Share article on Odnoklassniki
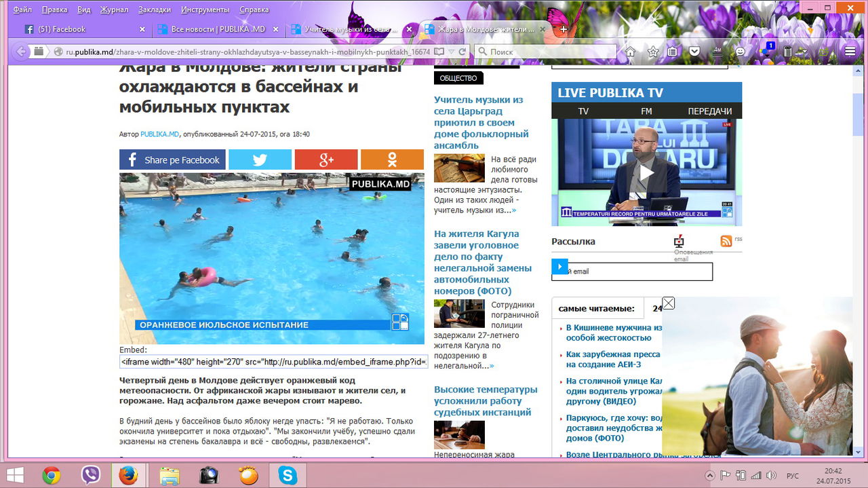Image resolution: width=868 pixels, height=488 pixels. (x=392, y=159)
